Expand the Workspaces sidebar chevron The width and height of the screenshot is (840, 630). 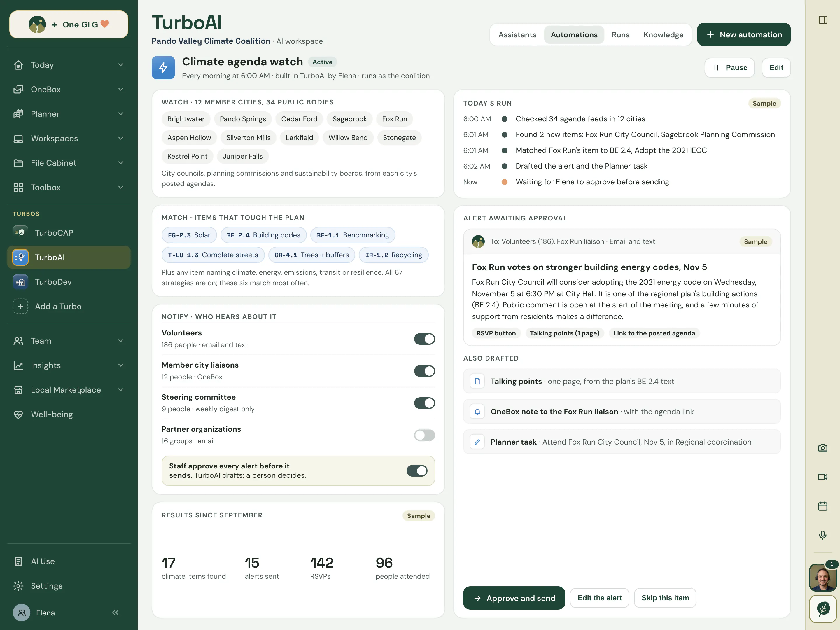121,138
